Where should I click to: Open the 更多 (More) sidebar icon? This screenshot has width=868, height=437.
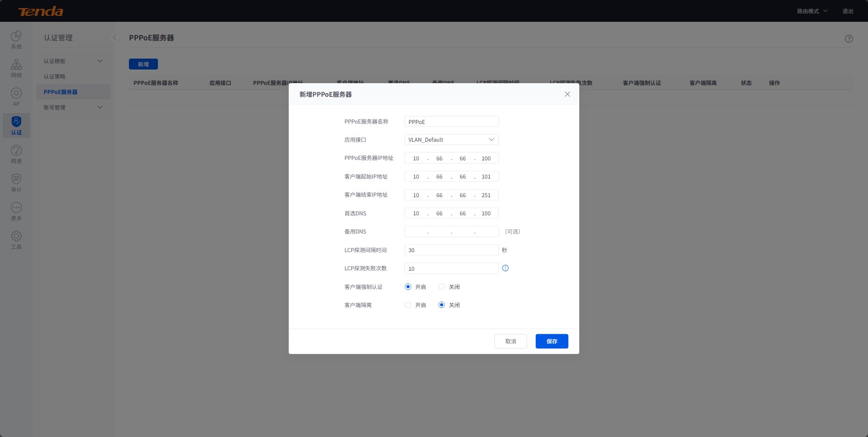(x=16, y=211)
